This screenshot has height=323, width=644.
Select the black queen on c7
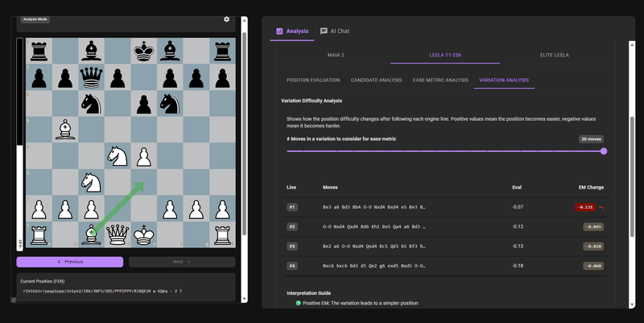(x=92, y=77)
